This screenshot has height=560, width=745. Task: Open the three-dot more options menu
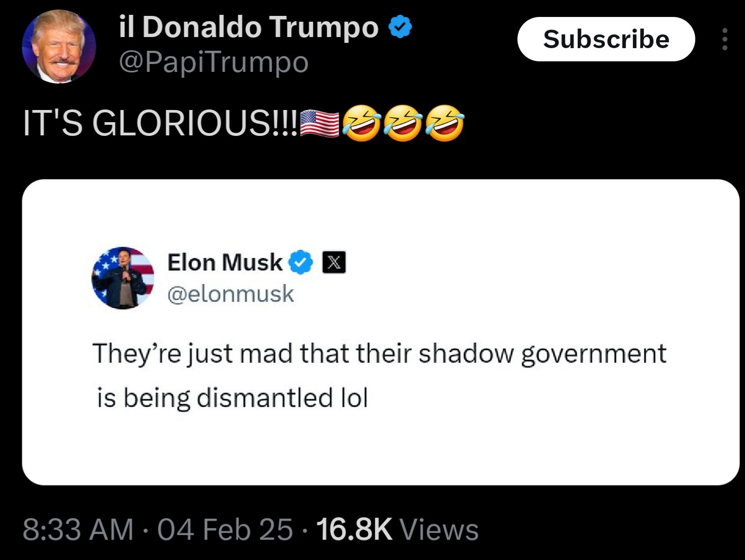(724, 39)
